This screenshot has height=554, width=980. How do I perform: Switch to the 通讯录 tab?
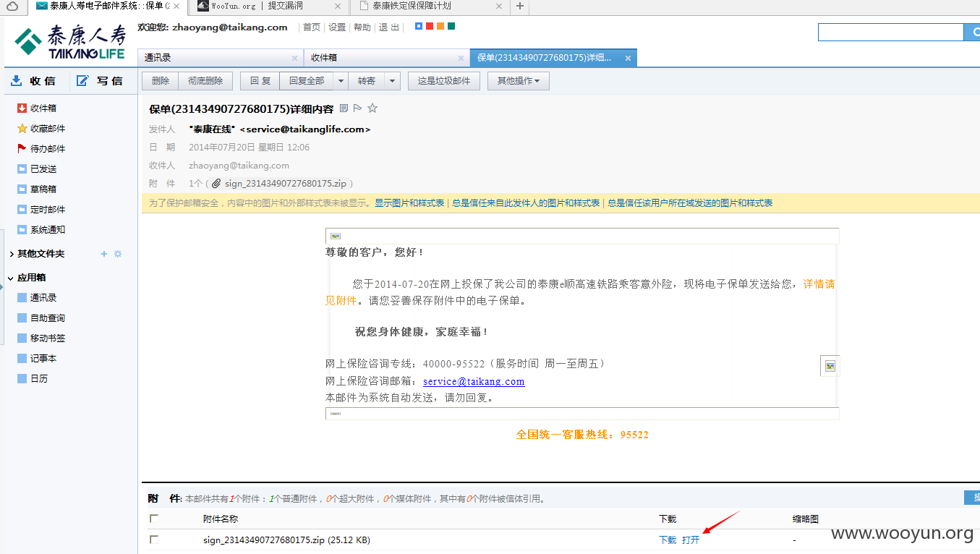pos(220,58)
